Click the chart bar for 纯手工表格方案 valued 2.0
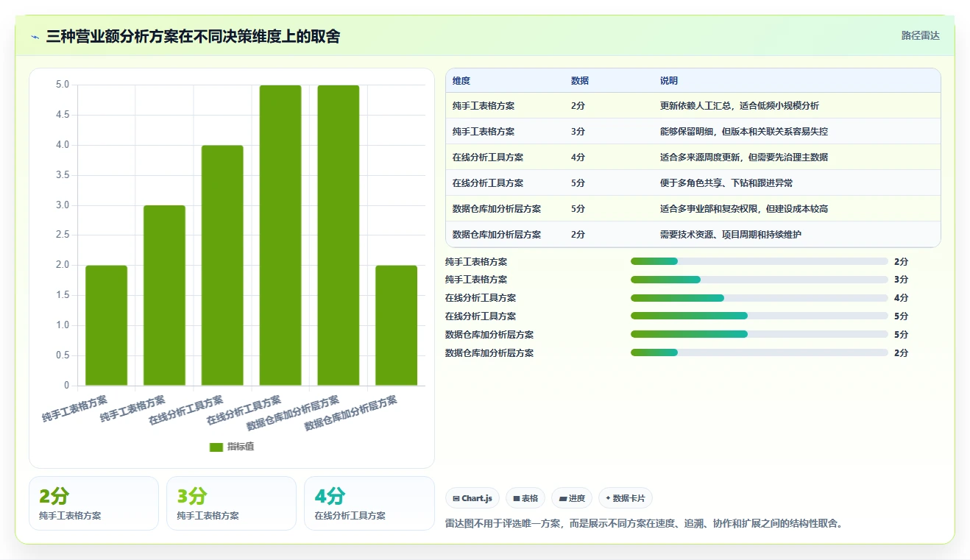The image size is (970, 560). pos(106,325)
